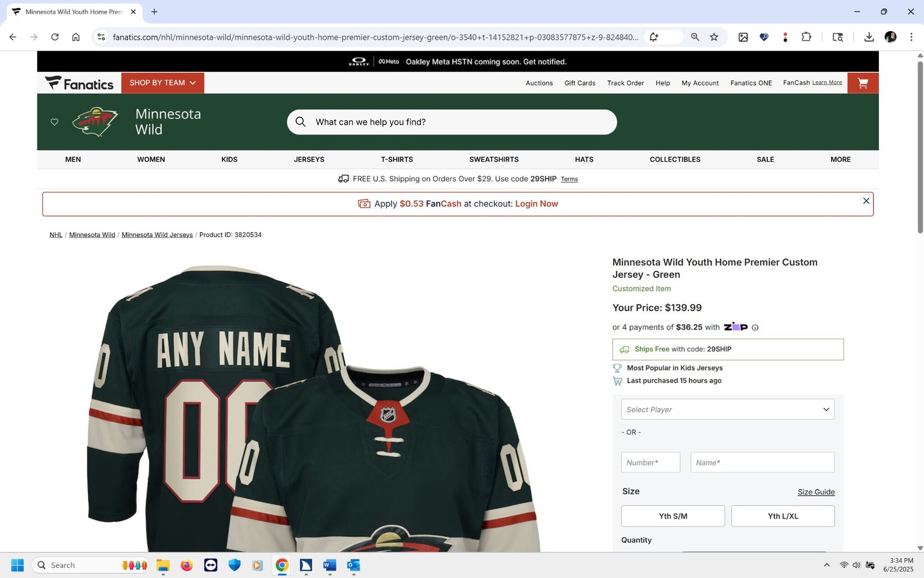
Task: Click FanCash Learn More link
Action: pos(827,83)
